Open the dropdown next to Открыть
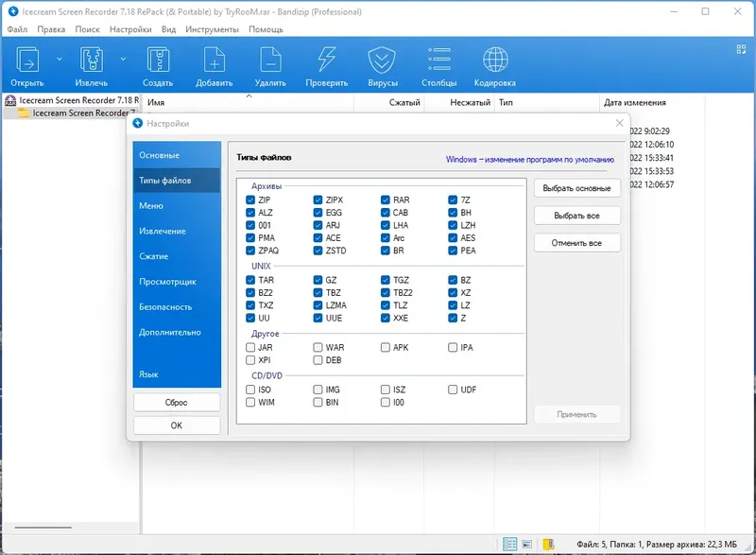Viewport: 756px width, 555px height. (x=59, y=58)
